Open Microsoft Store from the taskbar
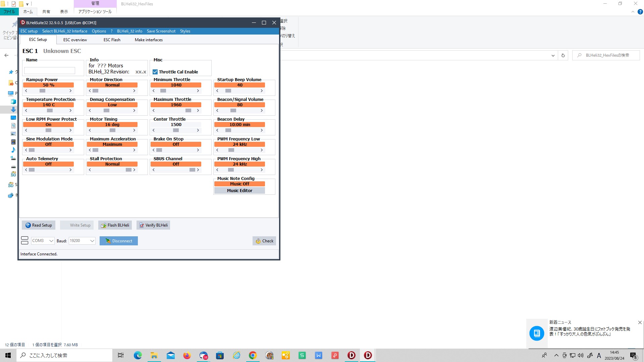The image size is (644, 362). click(220, 355)
